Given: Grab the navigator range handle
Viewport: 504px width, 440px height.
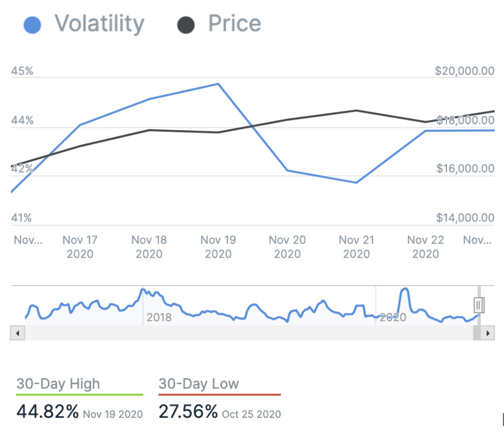Looking at the screenshot, I should (x=479, y=306).
